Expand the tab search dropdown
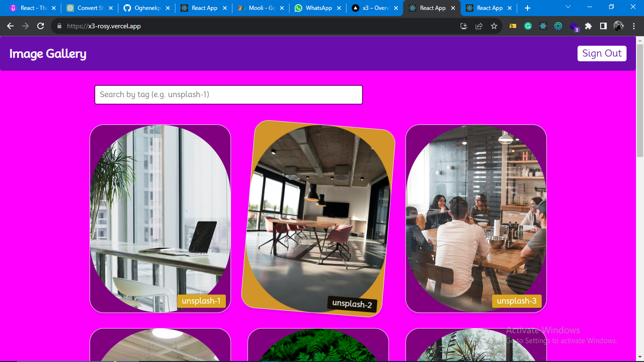The height and width of the screenshot is (362, 644). pyautogui.click(x=568, y=7)
